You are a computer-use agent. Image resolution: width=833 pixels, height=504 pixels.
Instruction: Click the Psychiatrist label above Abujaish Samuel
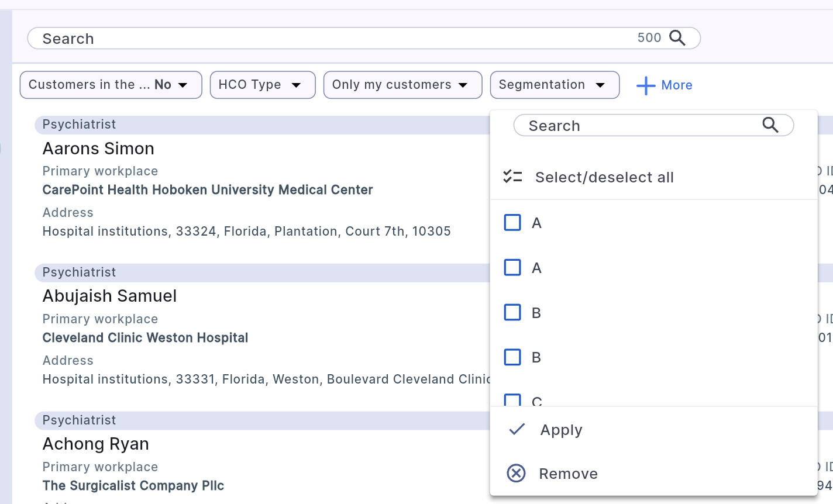point(79,272)
